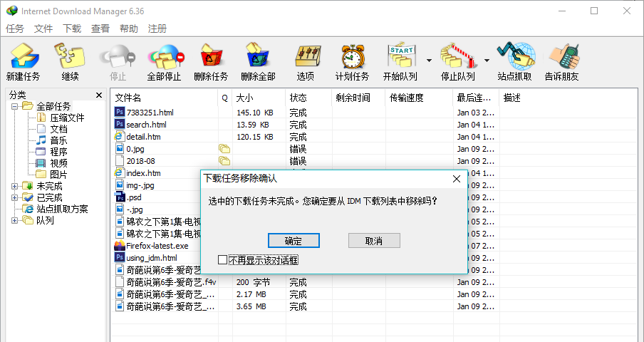Sort by 剩余时间 column header
Image resolution: width=644 pixels, height=342 pixels.
click(x=358, y=98)
